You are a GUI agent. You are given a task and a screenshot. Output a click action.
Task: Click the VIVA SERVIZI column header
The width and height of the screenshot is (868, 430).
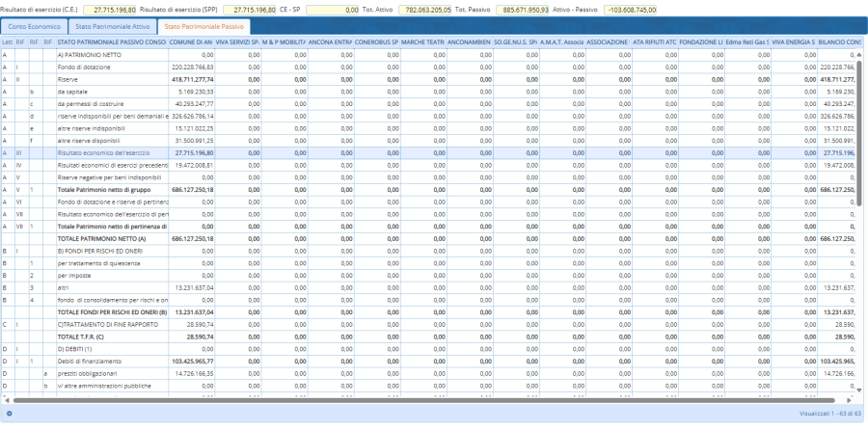pyautogui.click(x=237, y=42)
